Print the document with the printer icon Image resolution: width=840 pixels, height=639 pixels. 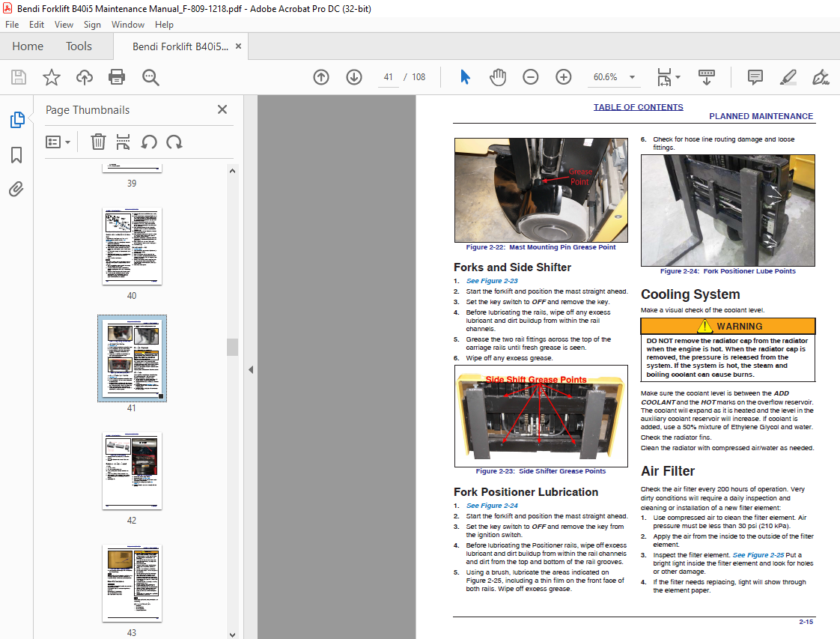pos(117,77)
